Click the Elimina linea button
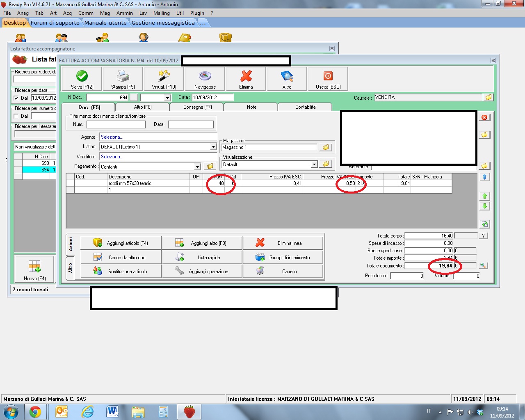 (x=283, y=243)
